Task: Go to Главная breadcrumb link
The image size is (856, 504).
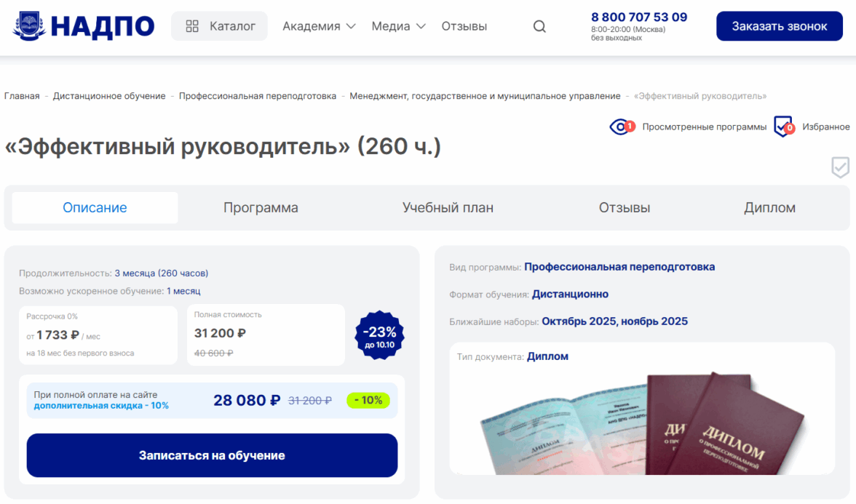Action: [x=22, y=96]
